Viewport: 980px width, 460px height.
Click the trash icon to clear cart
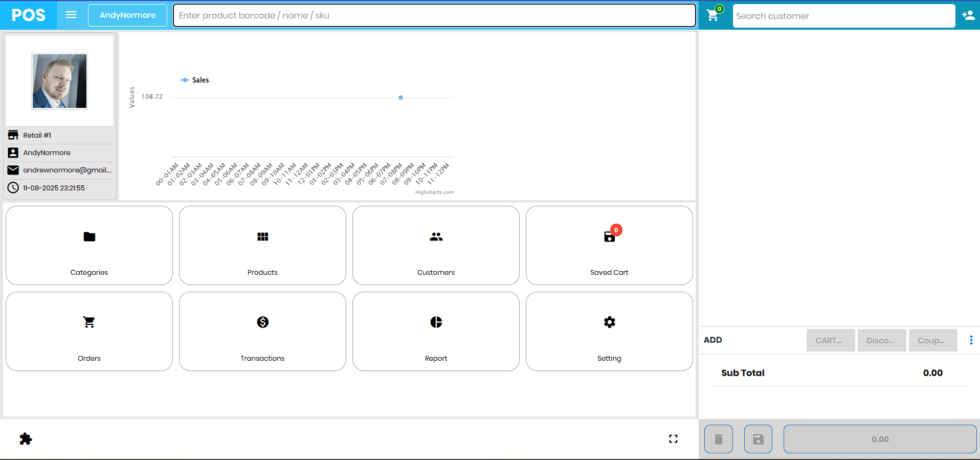click(718, 439)
